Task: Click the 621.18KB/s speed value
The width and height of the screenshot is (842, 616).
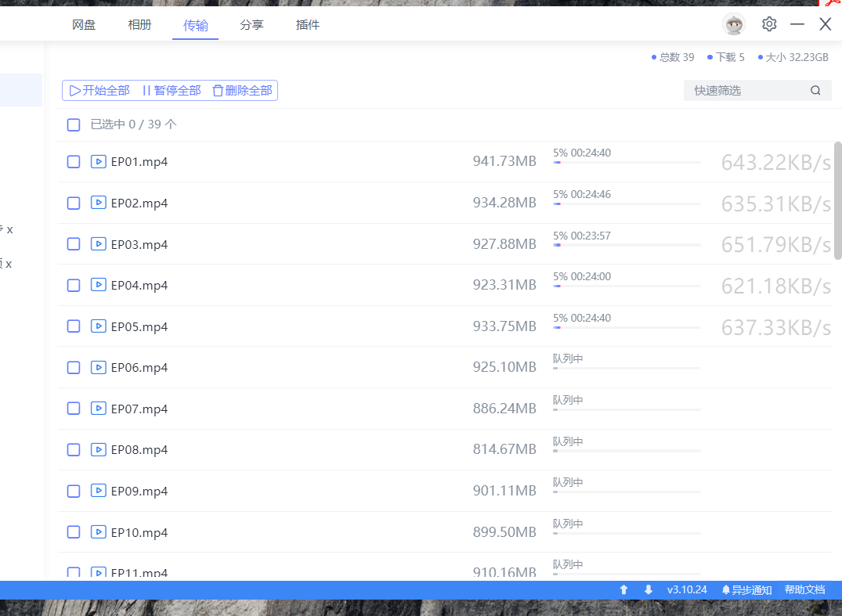Action: pyautogui.click(x=776, y=286)
